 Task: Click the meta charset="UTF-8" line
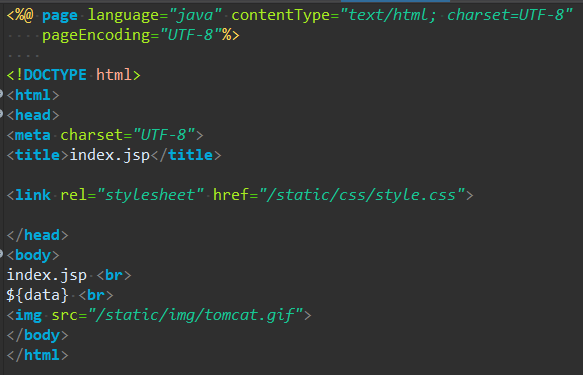(105, 135)
